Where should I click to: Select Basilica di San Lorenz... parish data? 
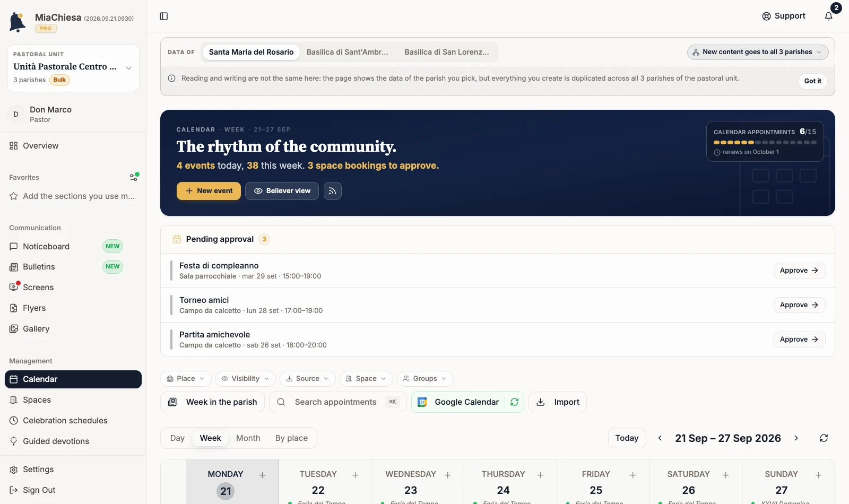coord(447,52)
